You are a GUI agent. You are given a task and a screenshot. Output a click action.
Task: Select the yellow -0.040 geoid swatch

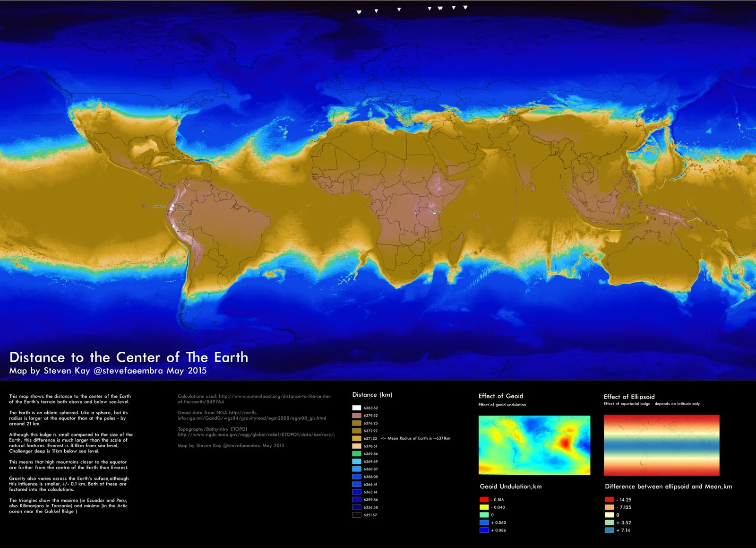484,507
